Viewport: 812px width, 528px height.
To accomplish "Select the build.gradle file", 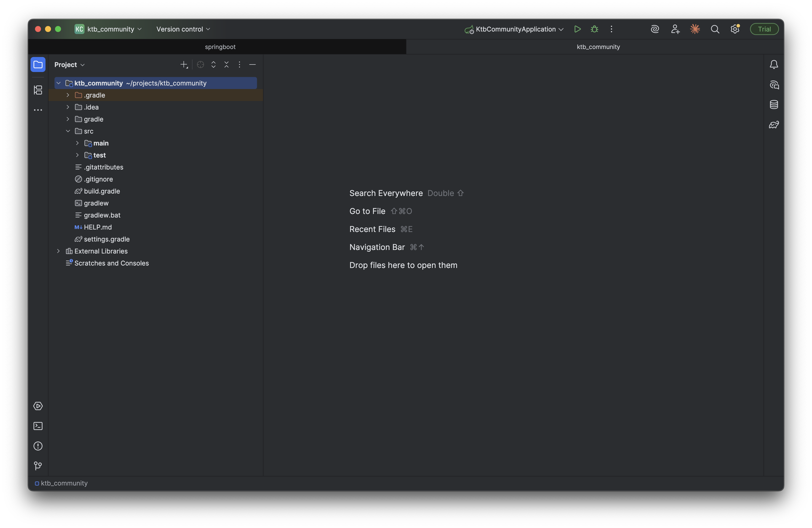I will pyautogui.click(x=102, y=191).
